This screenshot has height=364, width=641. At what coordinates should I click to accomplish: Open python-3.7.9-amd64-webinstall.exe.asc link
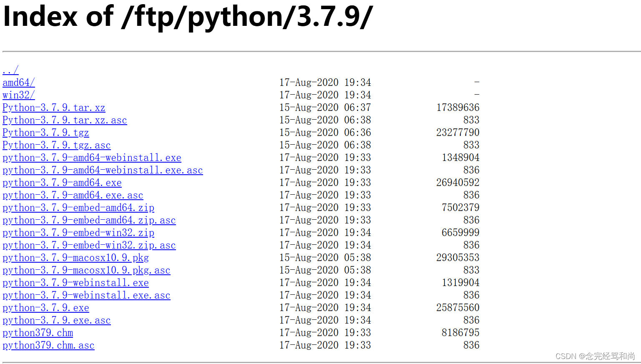point(103,170)
